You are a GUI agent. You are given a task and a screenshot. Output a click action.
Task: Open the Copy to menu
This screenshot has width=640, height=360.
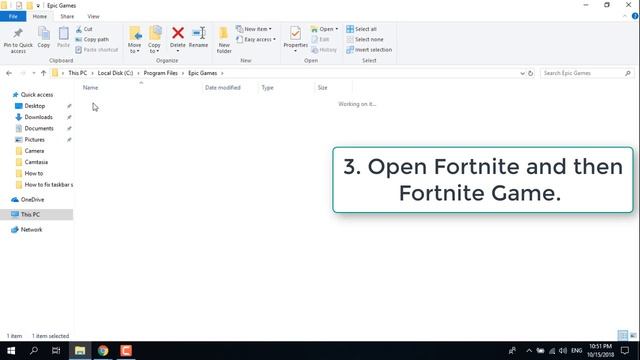point(154,40)
